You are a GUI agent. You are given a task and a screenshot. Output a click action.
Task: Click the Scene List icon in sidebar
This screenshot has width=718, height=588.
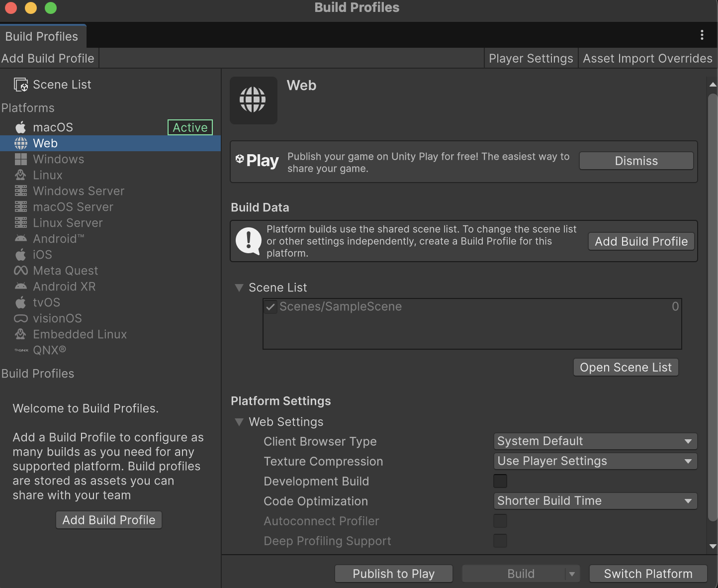pos(21,85)
